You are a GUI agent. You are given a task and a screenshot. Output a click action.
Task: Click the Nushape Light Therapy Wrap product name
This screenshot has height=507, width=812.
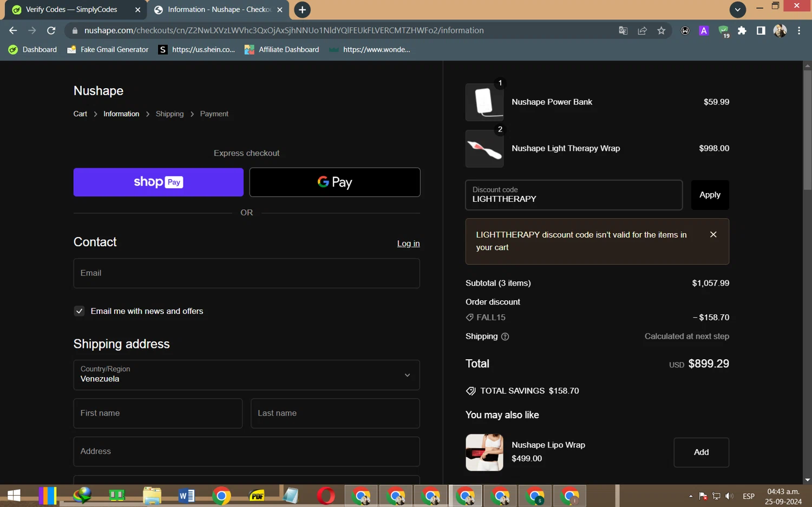click(x=566, y=148)
